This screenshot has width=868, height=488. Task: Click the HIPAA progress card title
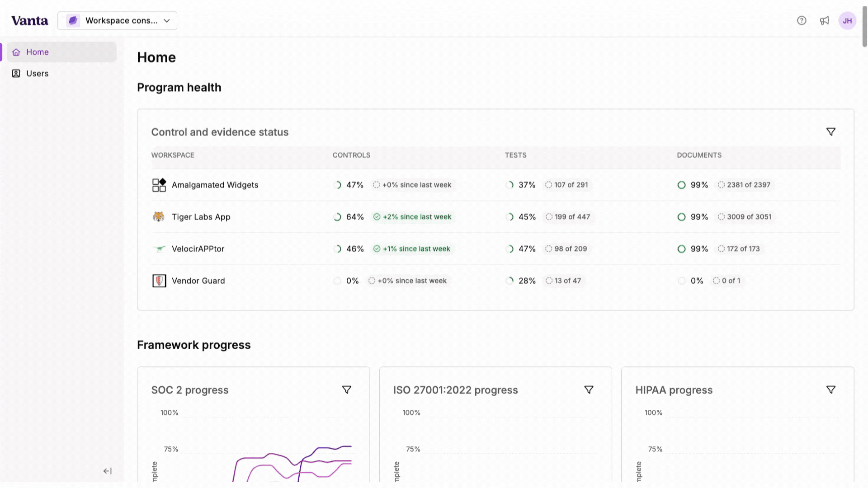point(674,390)
